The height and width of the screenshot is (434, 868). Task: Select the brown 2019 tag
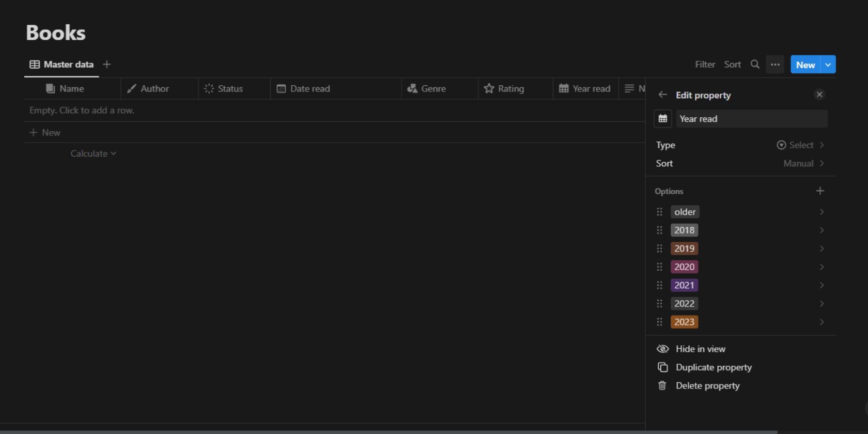click(685, 249)
